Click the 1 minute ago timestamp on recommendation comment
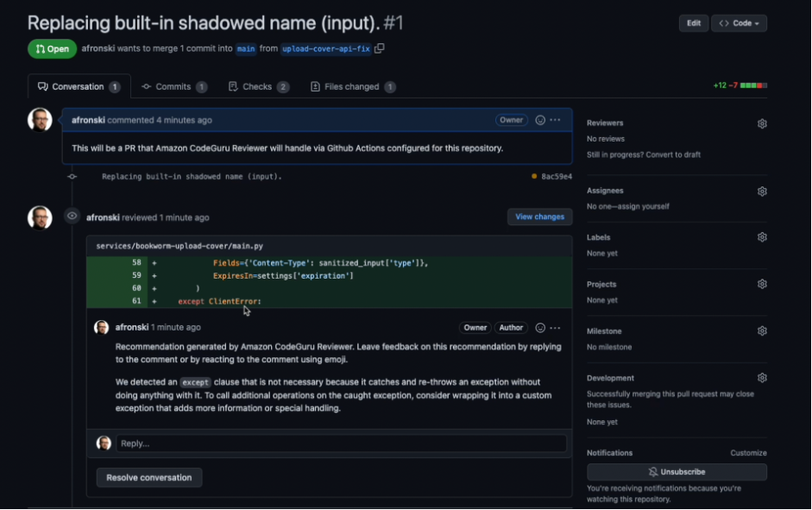The height and width of the screenshot is (510, 812). (175, 327)
